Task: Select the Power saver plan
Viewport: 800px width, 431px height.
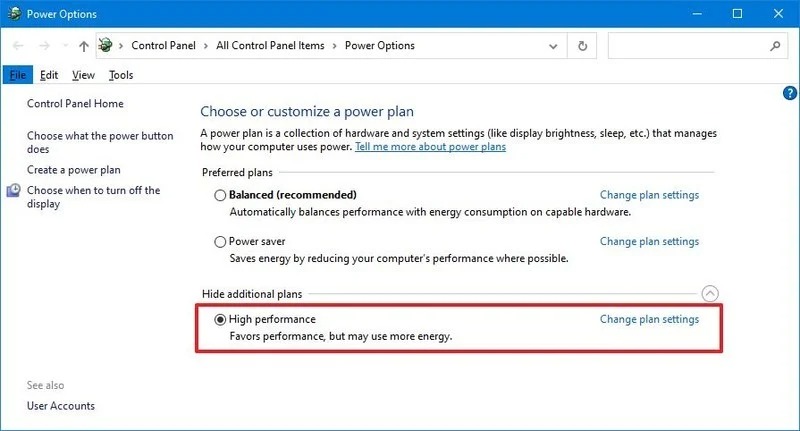Action: coord(220,242)
